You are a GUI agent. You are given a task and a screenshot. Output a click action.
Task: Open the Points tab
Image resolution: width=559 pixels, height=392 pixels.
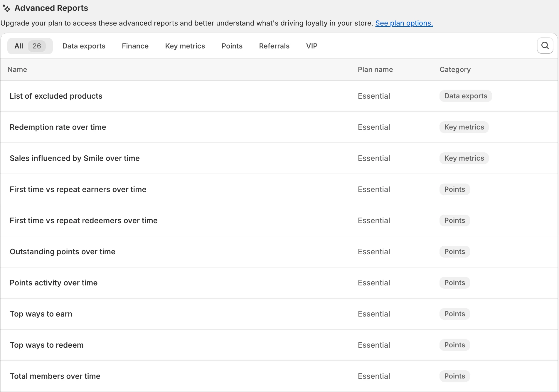click(232, 46)
